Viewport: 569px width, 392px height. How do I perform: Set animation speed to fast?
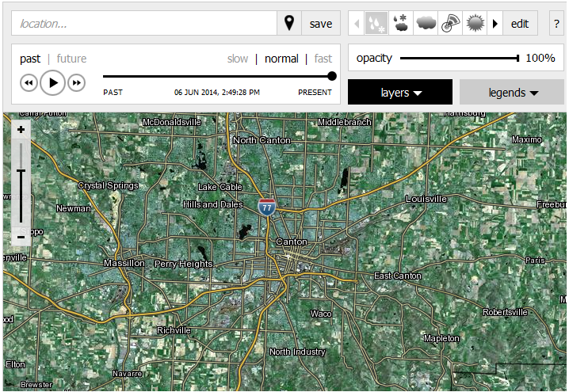coord(323,59)
